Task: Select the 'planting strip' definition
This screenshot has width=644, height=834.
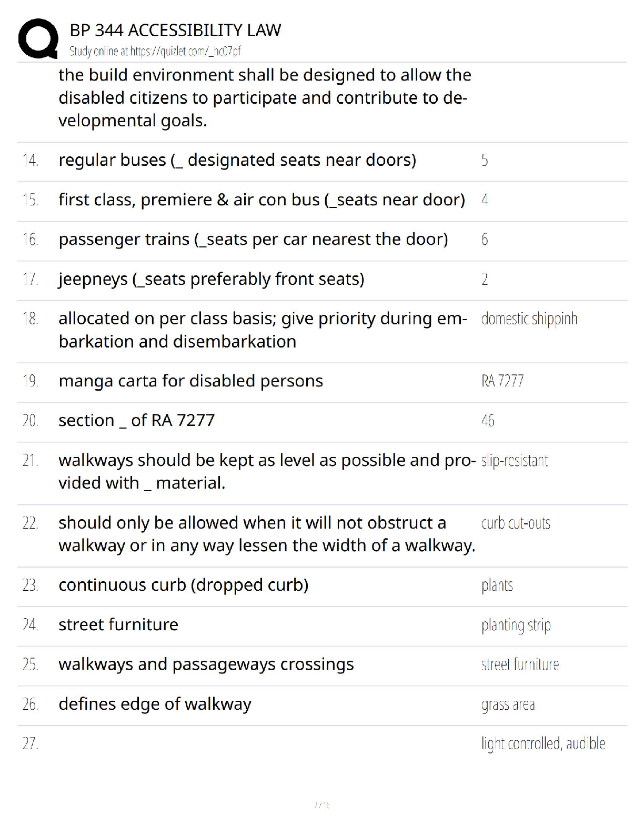Action: [x=516, y=625]
